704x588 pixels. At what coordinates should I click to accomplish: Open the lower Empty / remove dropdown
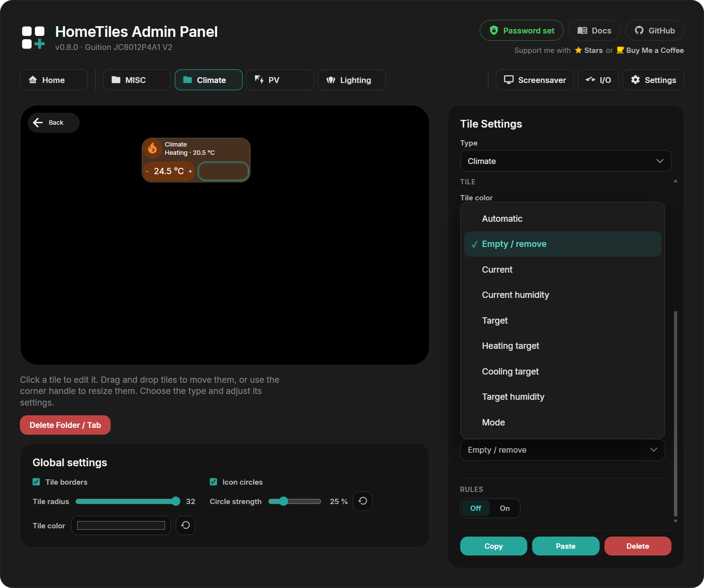pos(562,450)
